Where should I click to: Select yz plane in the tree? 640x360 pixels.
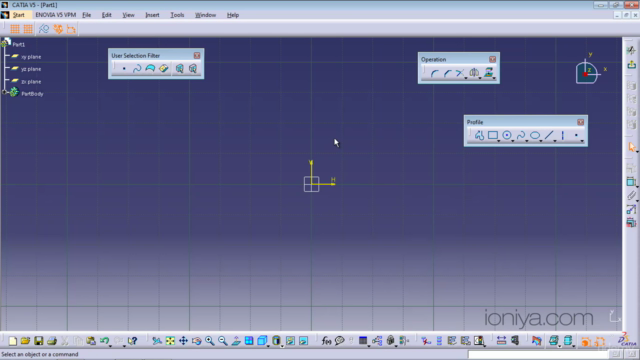coord(31,69)
